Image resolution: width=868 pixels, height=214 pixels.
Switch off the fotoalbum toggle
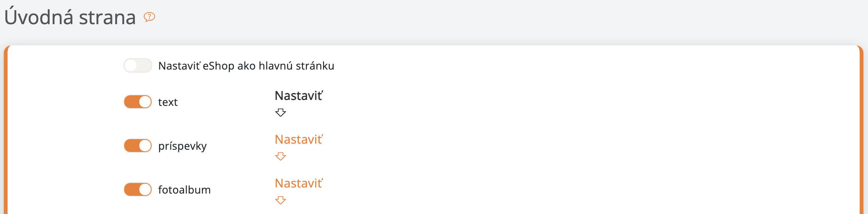tap(138, 189)
